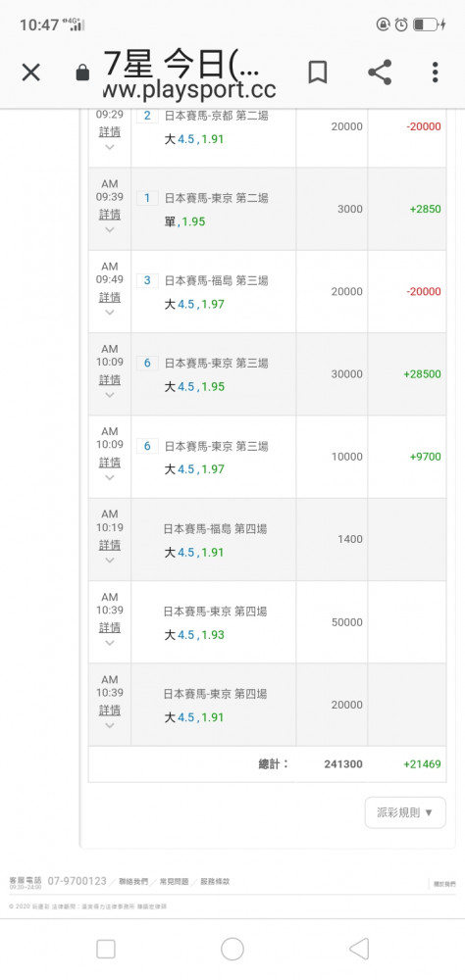The height and width of the screenshot is (980, 465).
Task: Open 服務條款 footer link
Action: tap(215, 881)
